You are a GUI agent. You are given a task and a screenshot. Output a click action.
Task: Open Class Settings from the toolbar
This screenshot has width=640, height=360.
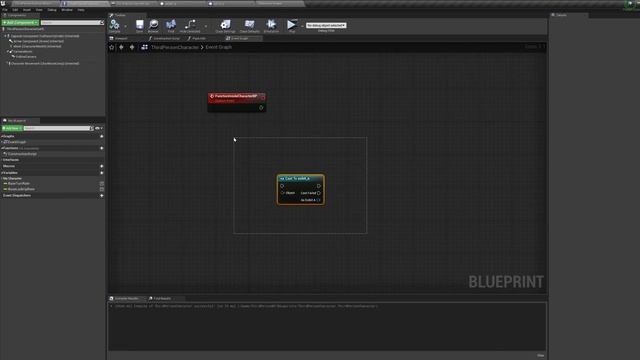coord(225,25)
